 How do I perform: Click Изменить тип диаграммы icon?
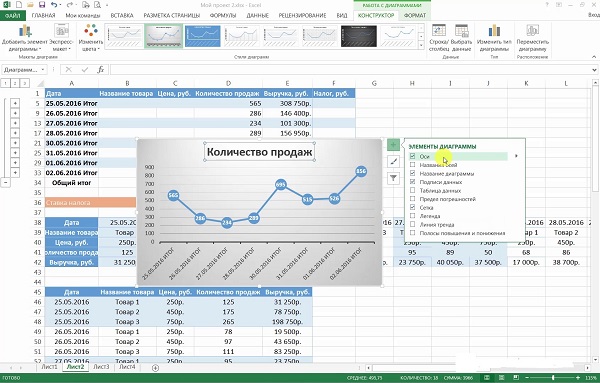point(494,38)
